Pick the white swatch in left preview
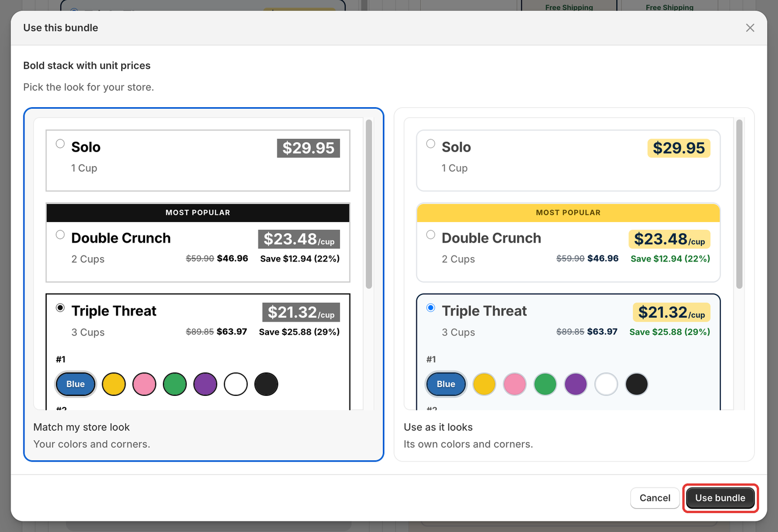 (x=236, y=384)
